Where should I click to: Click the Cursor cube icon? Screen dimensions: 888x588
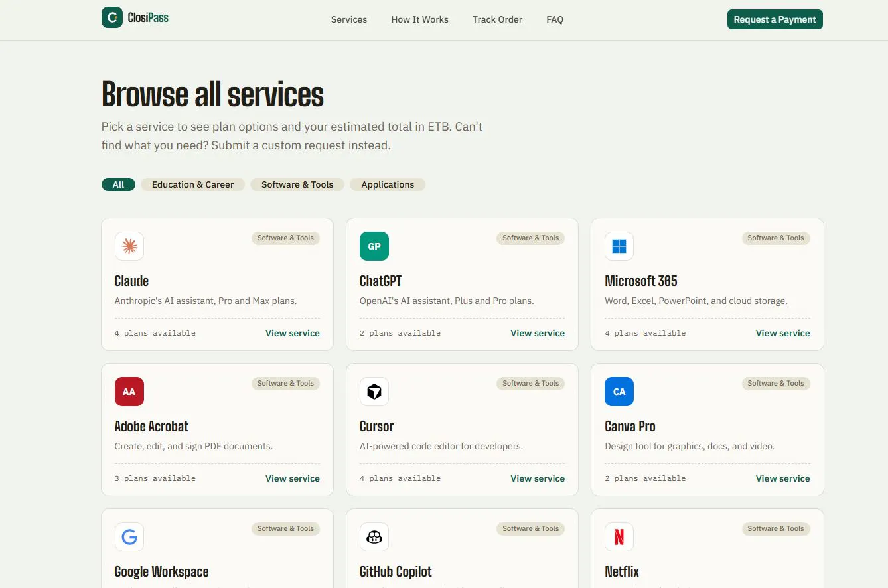pyautogui.click(x=374, y=392)
